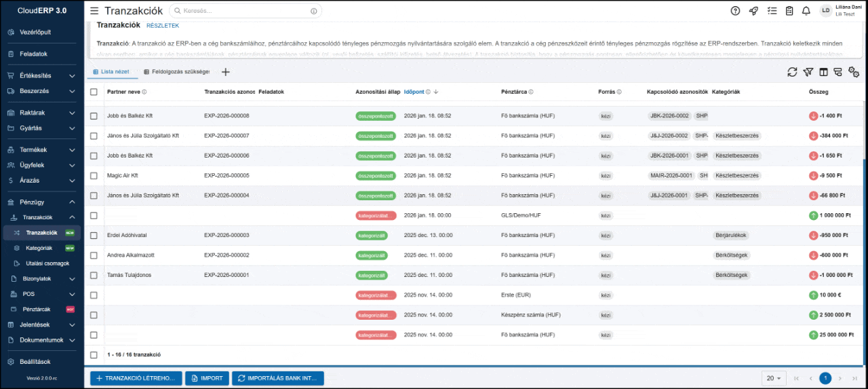Focus the Keresés search field
868x389 pixels.
(x=245, y=11)
